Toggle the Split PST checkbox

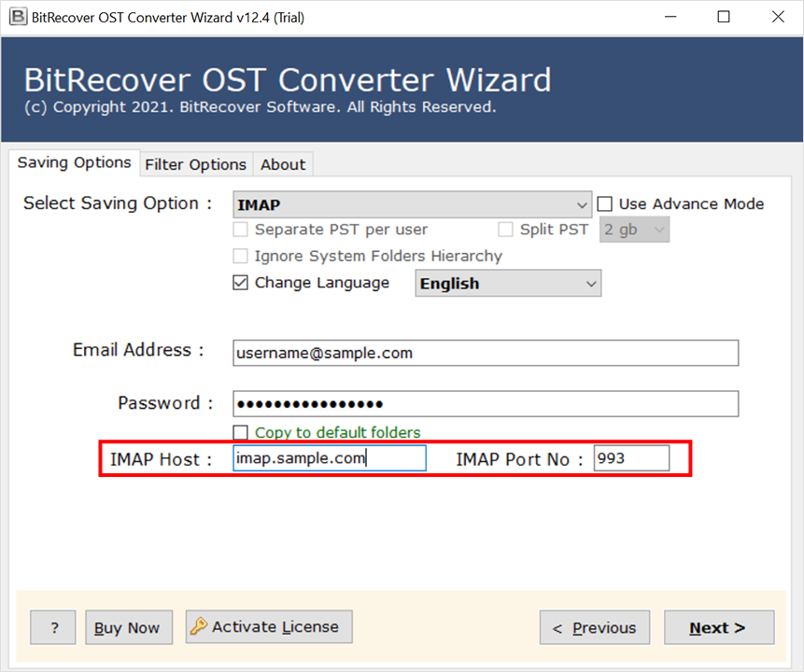pyautogui.click(x=505, y=229)
